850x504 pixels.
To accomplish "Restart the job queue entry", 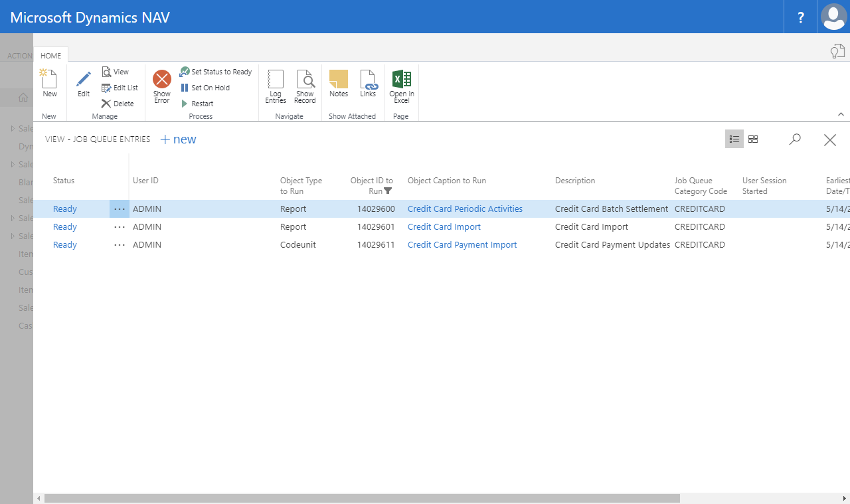I will tap(197, 104).
